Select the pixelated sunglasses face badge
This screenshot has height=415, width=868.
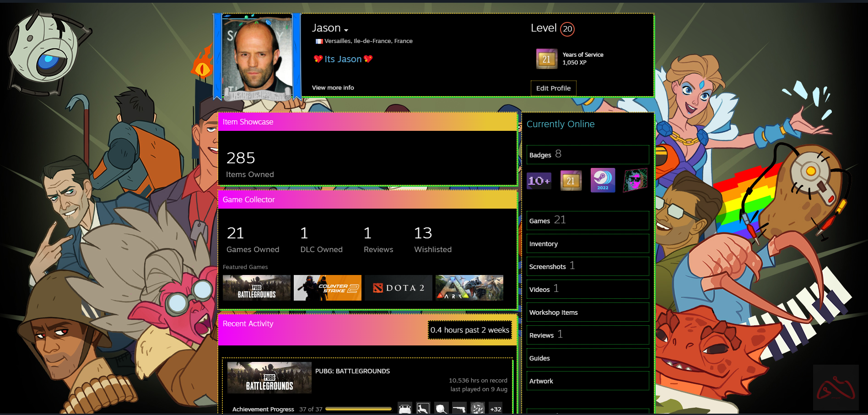click(x=636, y=180)
